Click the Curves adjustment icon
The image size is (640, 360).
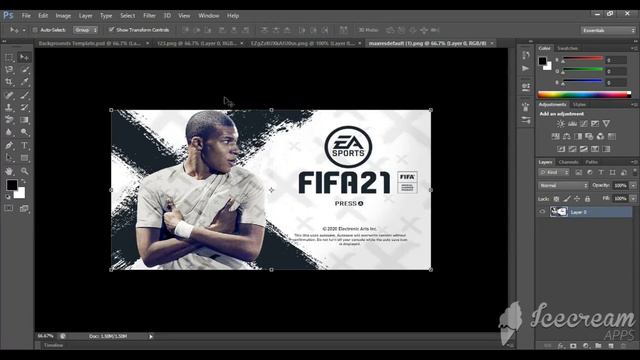click(x=584, y=123)
